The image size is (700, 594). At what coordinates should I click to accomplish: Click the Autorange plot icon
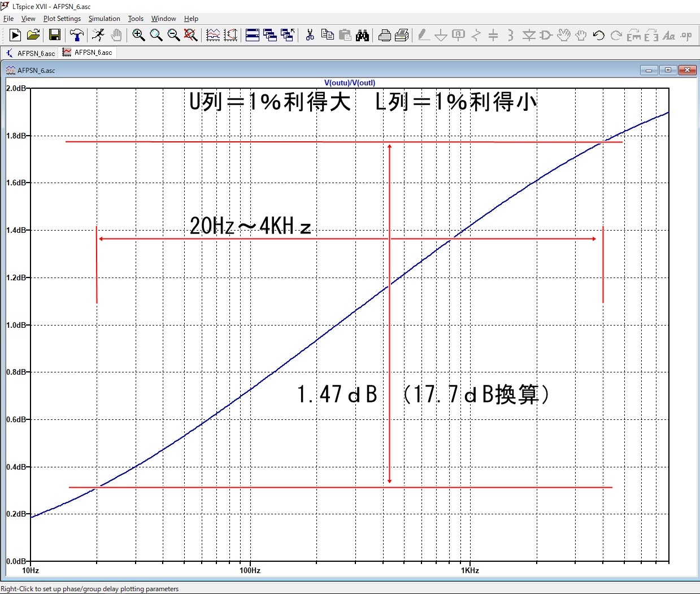pyautogui.click(x=213, y=35)
